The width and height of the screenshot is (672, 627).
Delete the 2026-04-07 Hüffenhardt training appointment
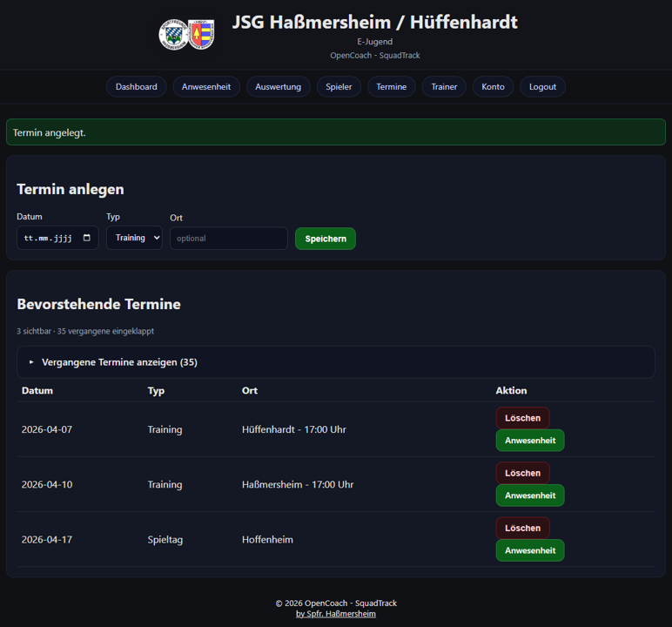coord(522,418)
